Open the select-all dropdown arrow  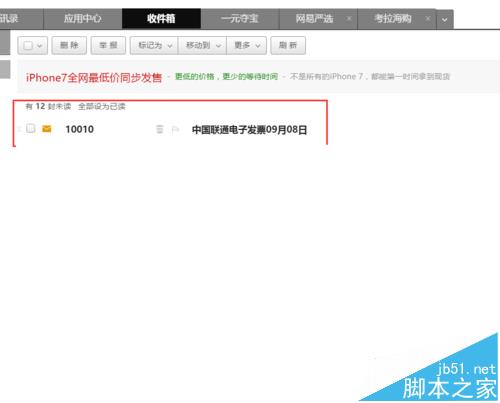(40, 46)
